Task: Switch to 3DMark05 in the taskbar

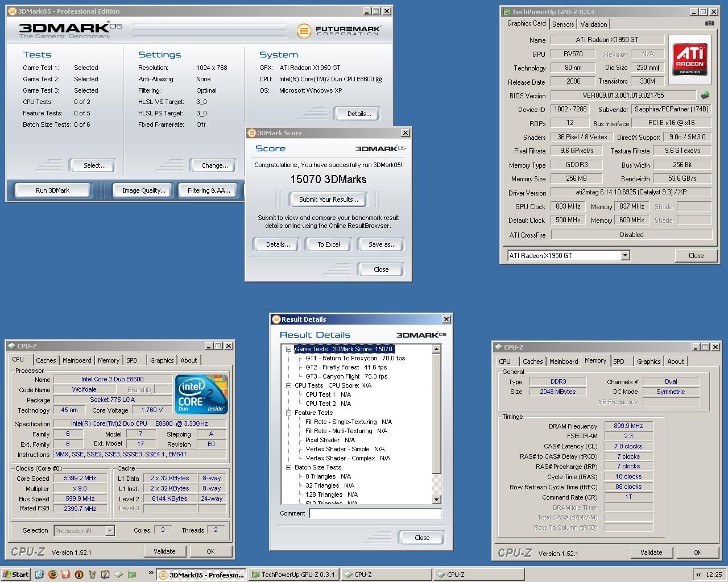Action: tap(201, 575)
